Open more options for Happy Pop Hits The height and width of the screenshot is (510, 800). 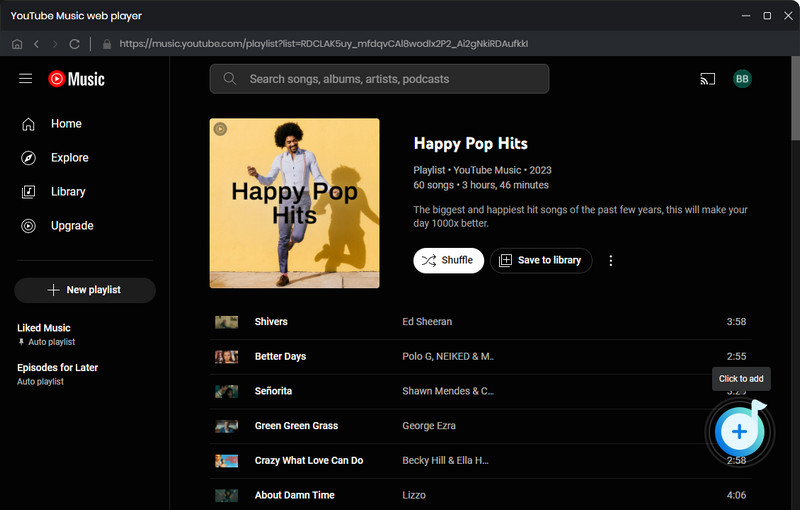(610, 261)
